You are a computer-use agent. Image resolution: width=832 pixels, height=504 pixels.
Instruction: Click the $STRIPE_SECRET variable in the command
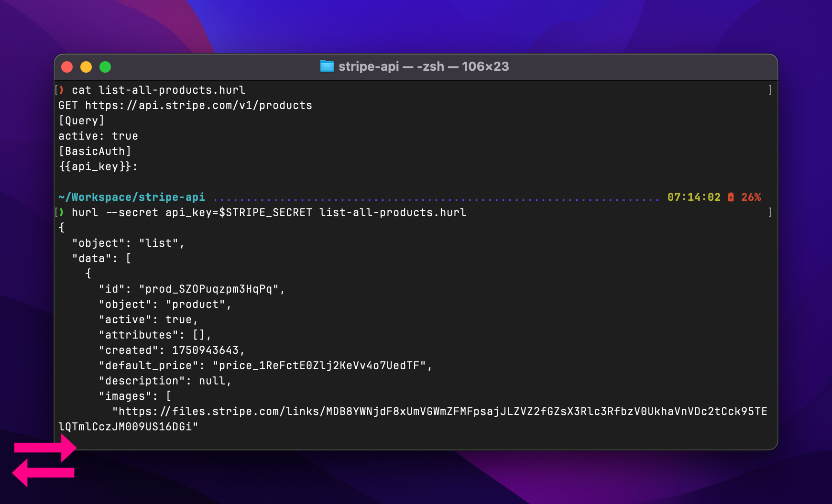tap(265, 212)
